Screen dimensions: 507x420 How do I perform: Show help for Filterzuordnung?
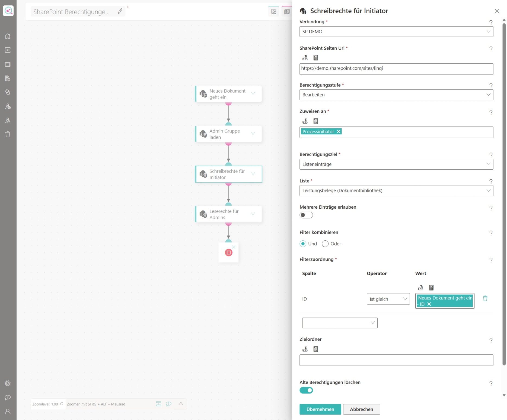(491, 260)
